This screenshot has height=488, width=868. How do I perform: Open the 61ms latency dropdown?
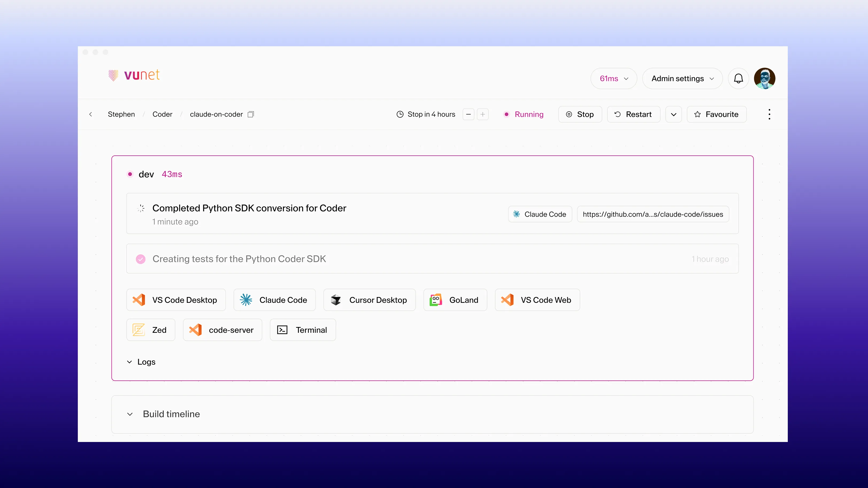point(614,79)
